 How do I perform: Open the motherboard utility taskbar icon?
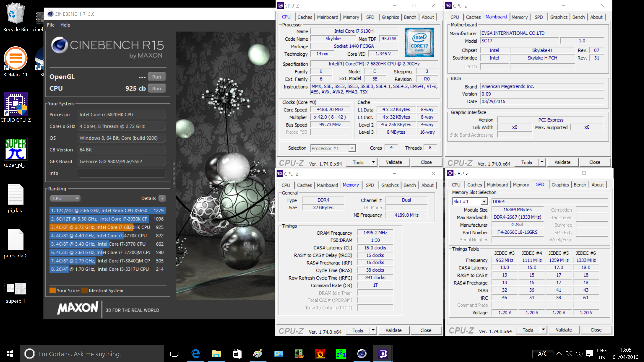[299, 353]
